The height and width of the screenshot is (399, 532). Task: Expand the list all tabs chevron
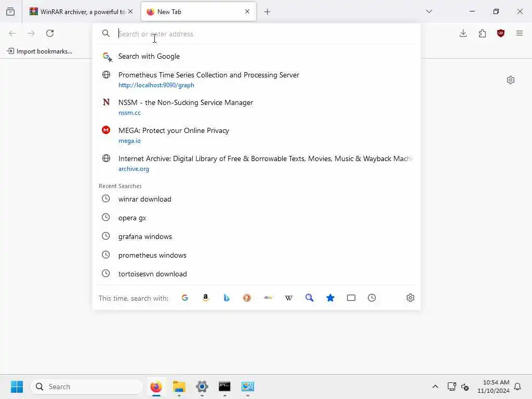tap(429, 11)
